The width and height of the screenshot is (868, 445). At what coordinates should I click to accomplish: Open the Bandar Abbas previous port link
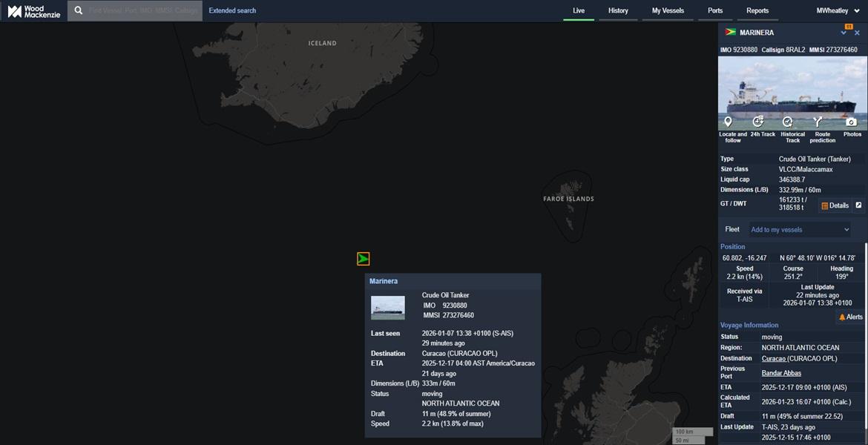pyautogui.click(x=780, y=373)
